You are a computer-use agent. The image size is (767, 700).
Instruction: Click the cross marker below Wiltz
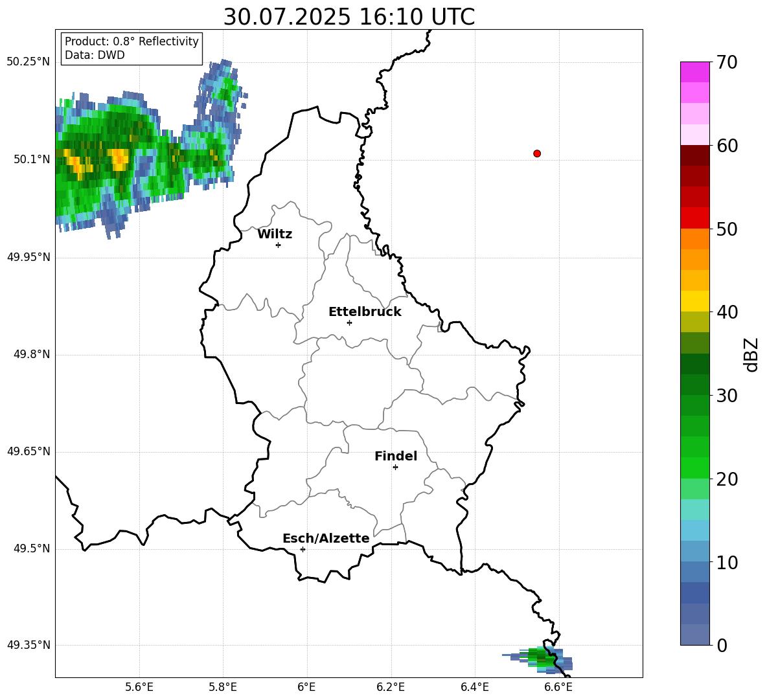pyautogui.click(x=279, y=245)
